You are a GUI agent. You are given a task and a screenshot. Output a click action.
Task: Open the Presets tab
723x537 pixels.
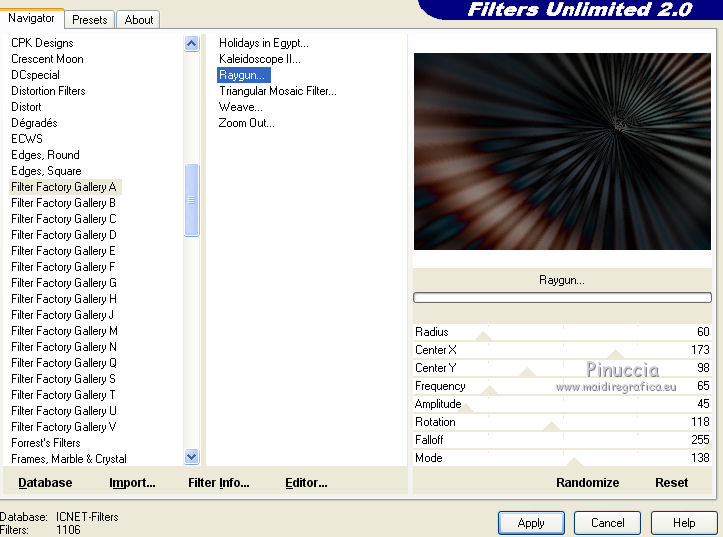(89, 20)
